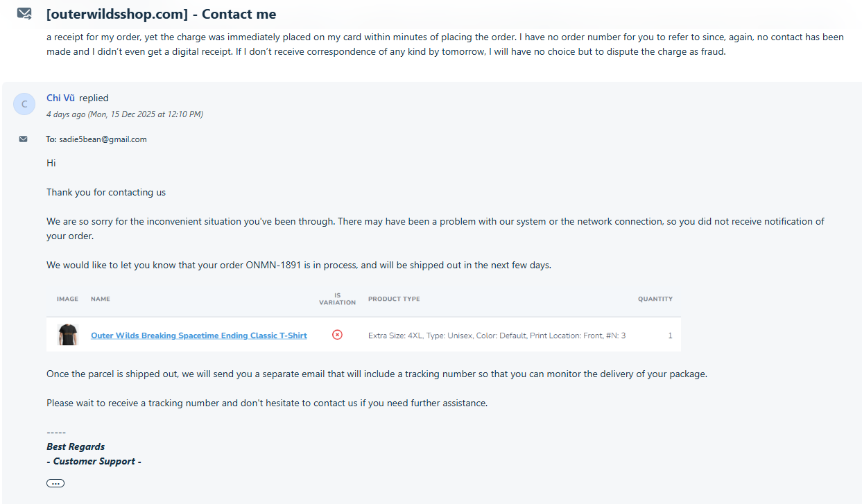
Task: Click the 'Best Regards' signature line
Action: 76,446
